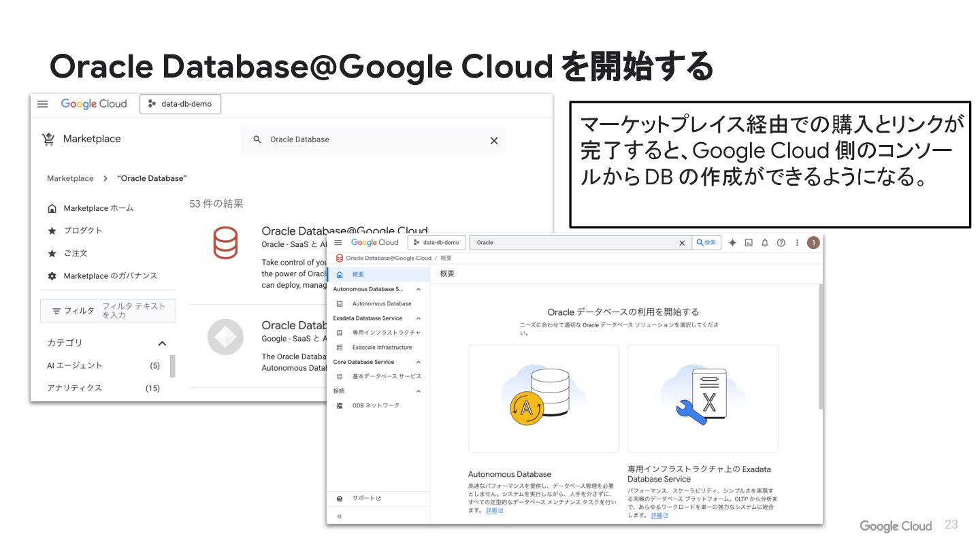Open data-db-demo project picker in Marketplace window

(180, 104)
